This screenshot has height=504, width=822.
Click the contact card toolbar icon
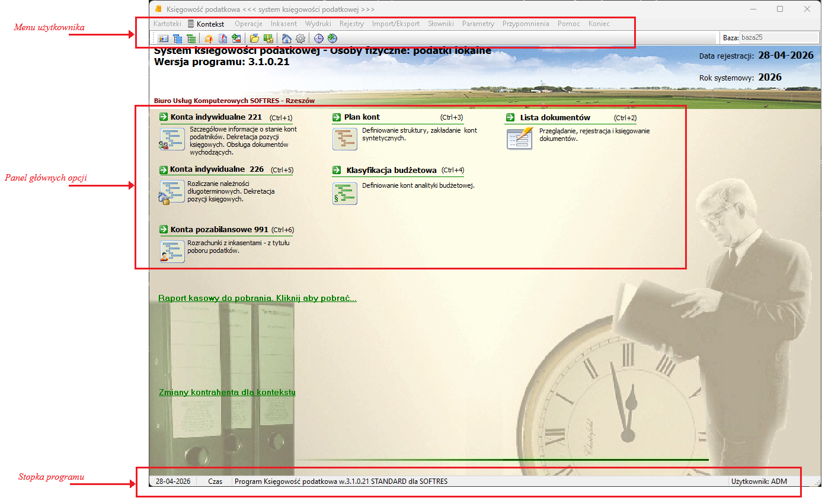[164, 38]
